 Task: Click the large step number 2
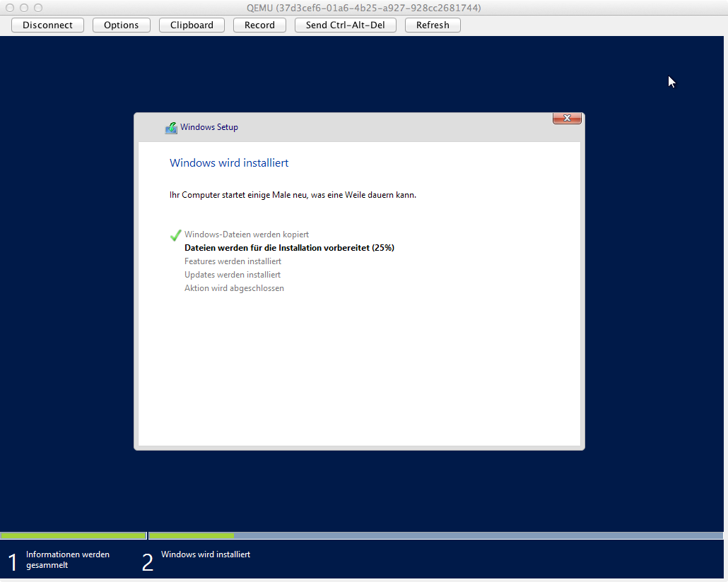(148, 562)
